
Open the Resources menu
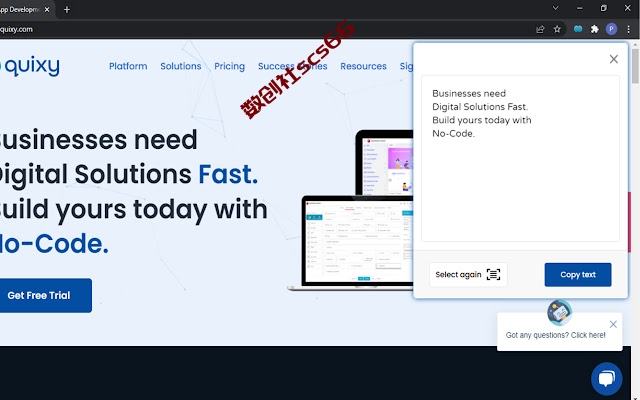coord(363,66)
